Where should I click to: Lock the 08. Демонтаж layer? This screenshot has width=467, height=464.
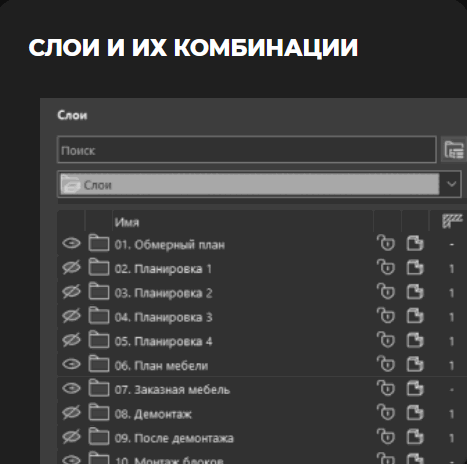coord(386,413)
